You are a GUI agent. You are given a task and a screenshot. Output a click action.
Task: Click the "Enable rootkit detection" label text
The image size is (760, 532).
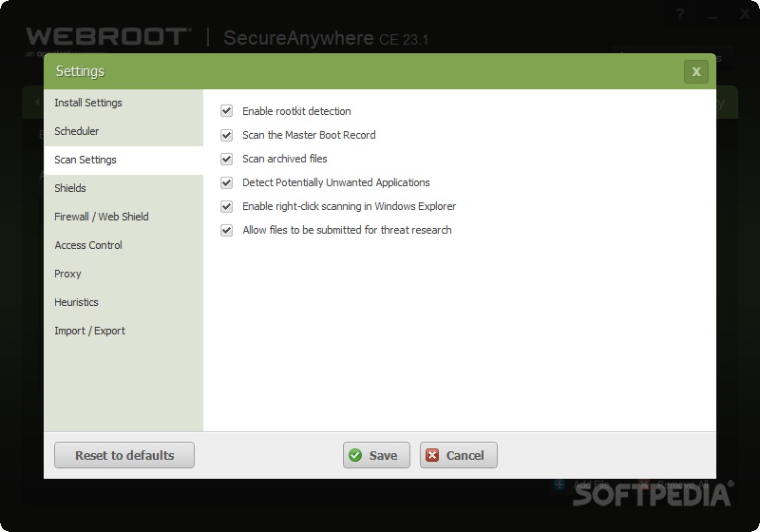click(296, 111)
